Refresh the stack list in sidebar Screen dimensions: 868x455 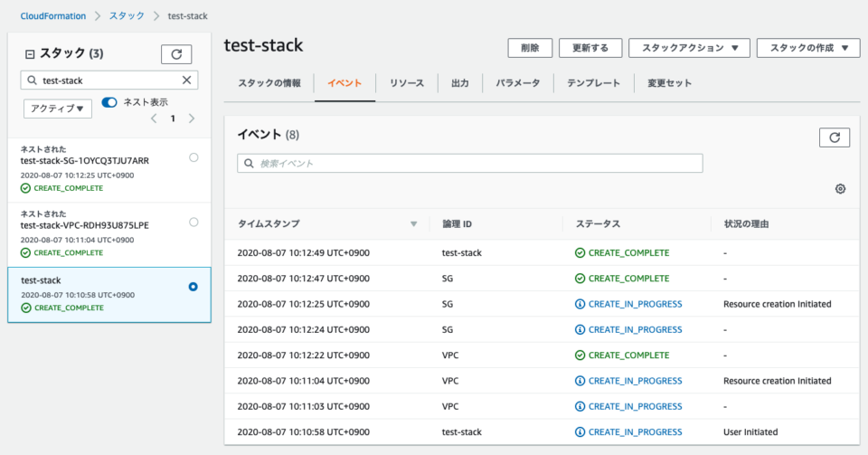pyautogui.click(x=176, y=54)
